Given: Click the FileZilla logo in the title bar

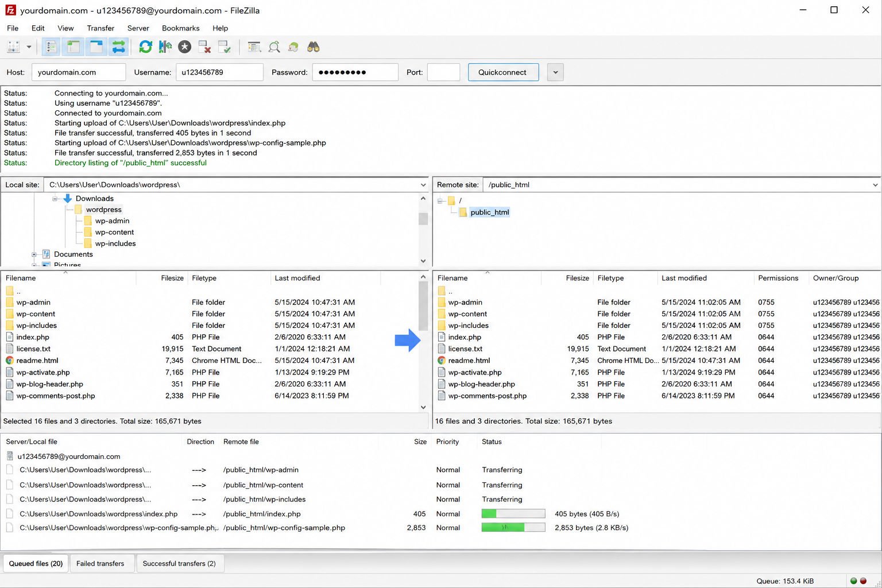Looking at the screenshot, I should tap(10, 10).
